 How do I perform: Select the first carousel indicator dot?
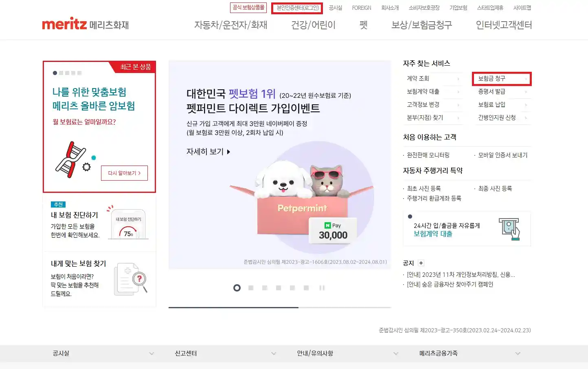237,288
